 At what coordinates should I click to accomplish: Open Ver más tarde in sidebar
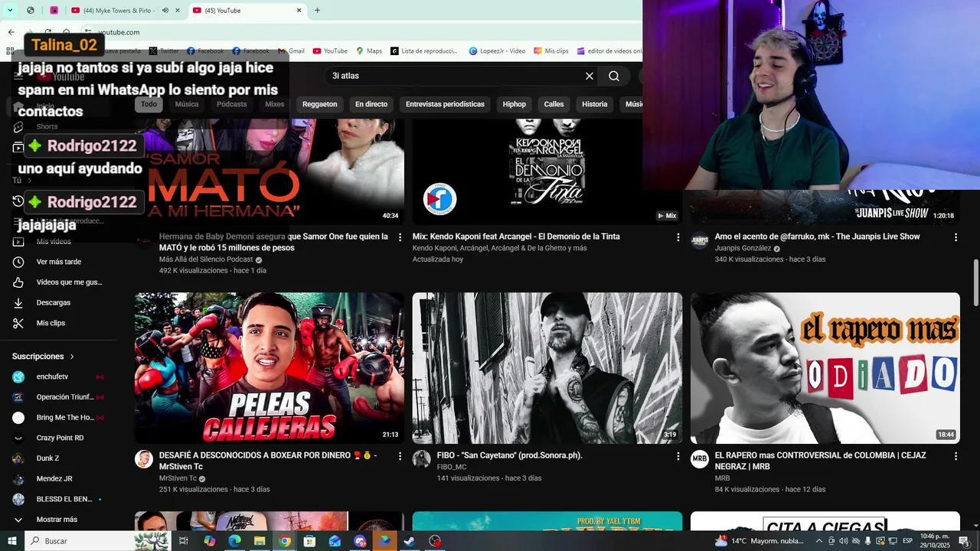[58, 262]
